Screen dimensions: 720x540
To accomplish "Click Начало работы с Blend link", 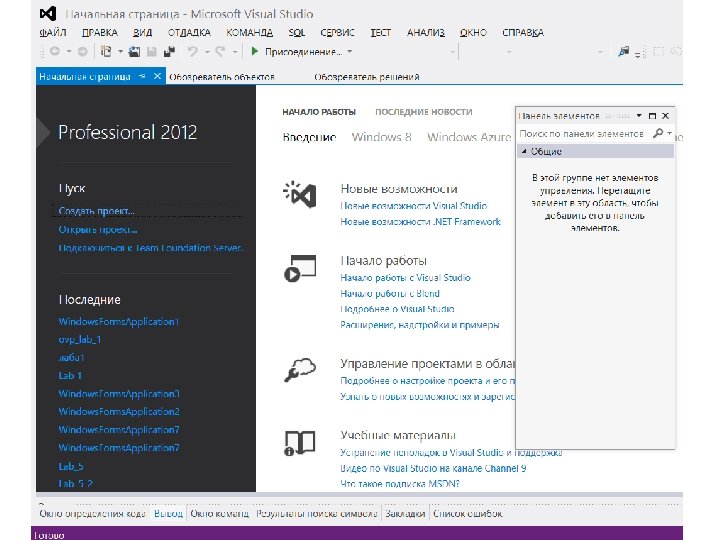I will click(390, 293).
